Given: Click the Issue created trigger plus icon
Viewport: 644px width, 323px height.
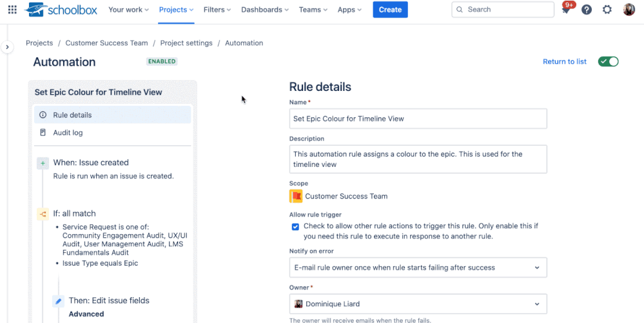Looking at the screenshot, I should pyautogui.click(x=43, y=163).
